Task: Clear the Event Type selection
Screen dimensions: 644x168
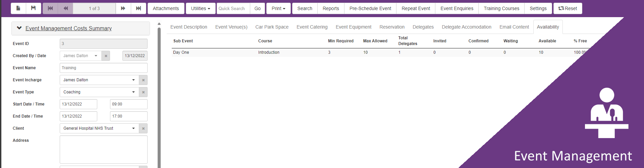Action: (143, 92)
